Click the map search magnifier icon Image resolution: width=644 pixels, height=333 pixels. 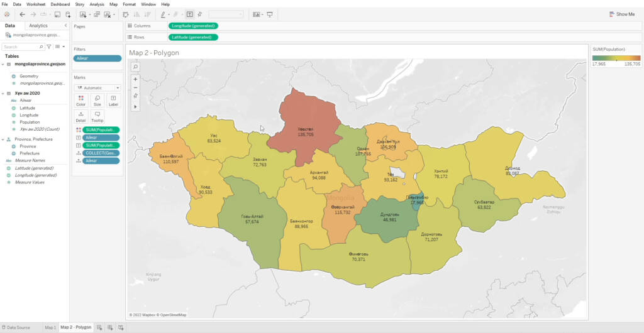[x=135, y=67]
